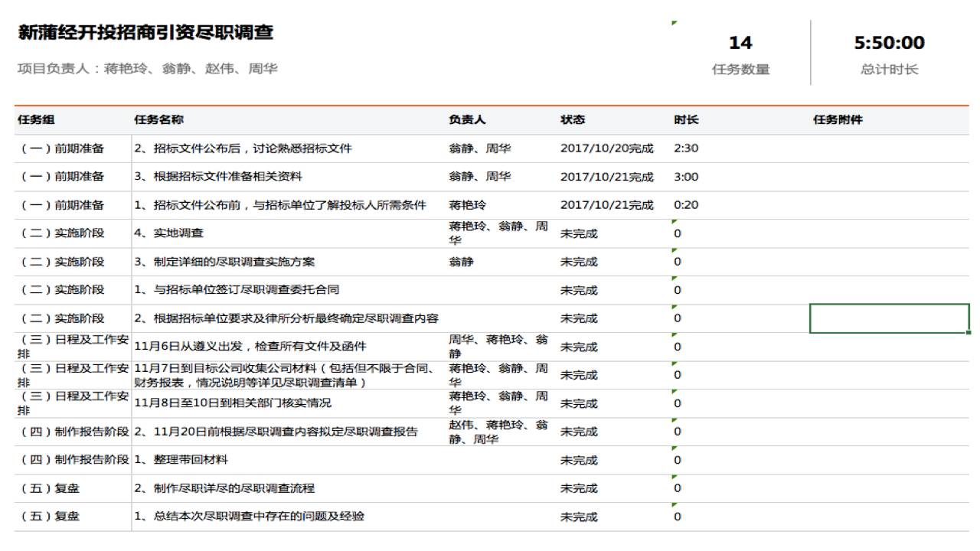The height and width of the screenshot is (551, 980).
Task: Select the cell 1、整理带回材料
Action: coord(181,460)
